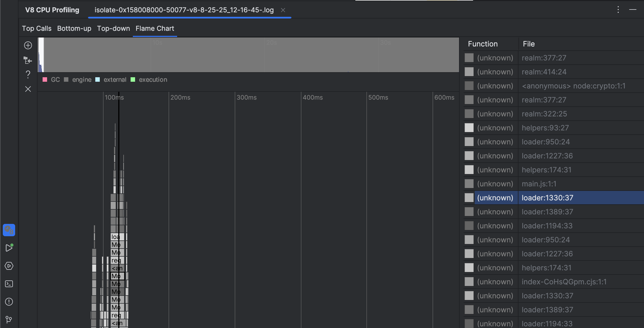644x328 pixels.
Task: Click the engine color swatch in legend
Action: point(66,79)
